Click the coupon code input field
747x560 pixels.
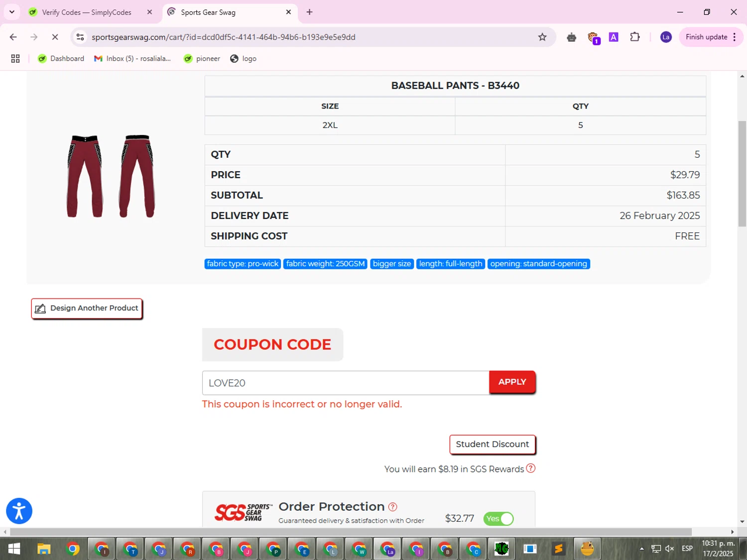coord(346,383)
